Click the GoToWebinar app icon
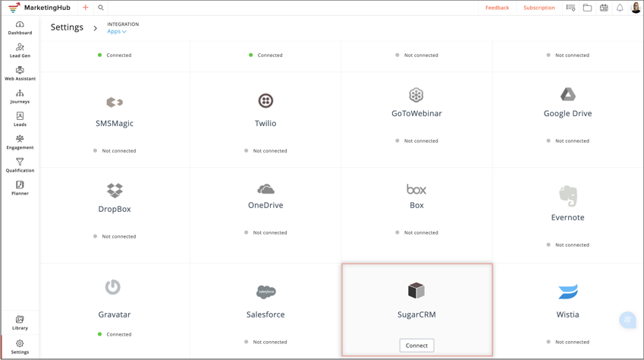 [416, 95]
